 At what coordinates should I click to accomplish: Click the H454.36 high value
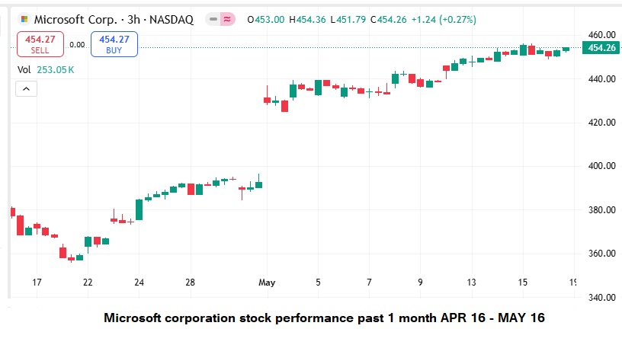[307, 19]
